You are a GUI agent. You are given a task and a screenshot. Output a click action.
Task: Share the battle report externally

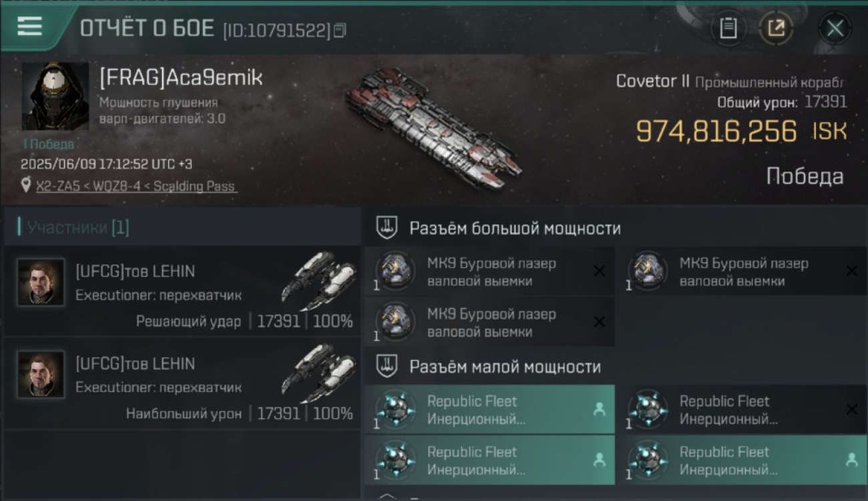click(776, 28)
